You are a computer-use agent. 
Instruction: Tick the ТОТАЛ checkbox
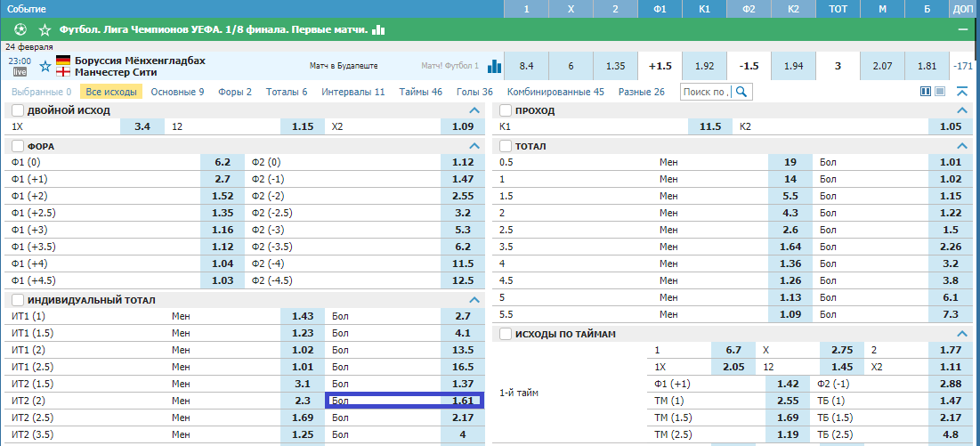pyautogui.click(x=506, y=146)
